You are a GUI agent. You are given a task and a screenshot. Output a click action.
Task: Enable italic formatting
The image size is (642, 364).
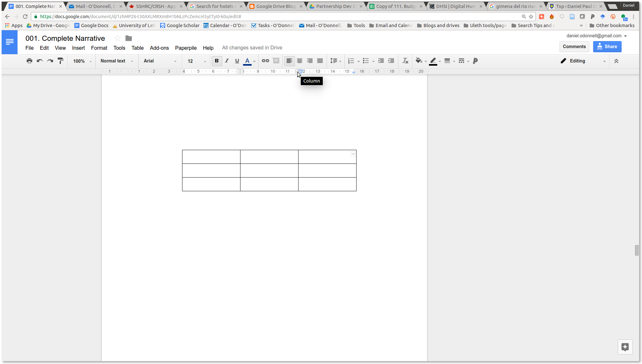[227, 61]
